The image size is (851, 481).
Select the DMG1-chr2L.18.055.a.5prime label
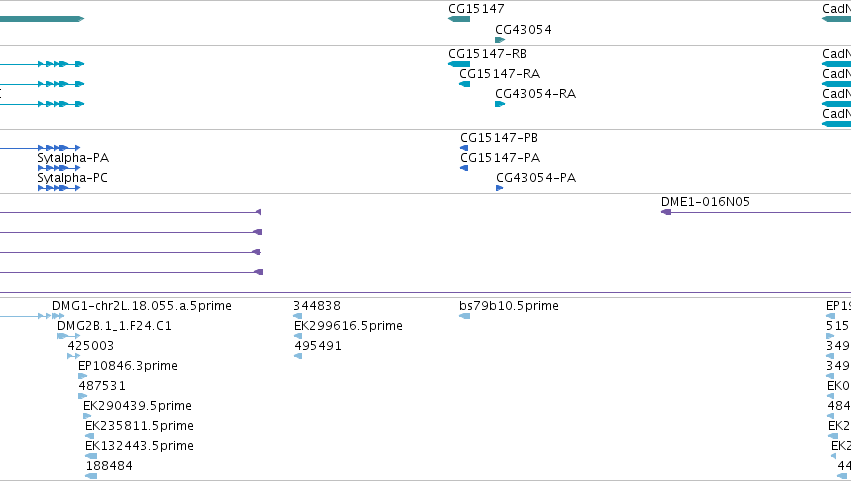click(x=142, y=306)
